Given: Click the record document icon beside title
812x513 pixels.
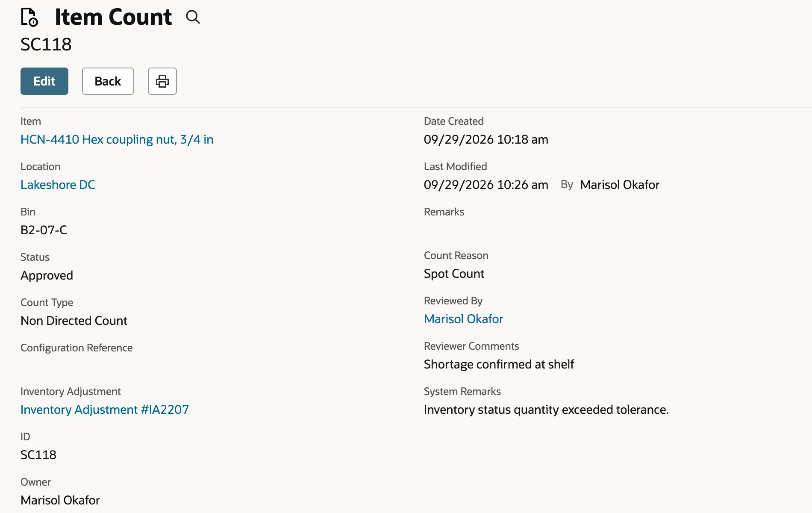Looking at the screenshot, I should (x=29, y=18).
